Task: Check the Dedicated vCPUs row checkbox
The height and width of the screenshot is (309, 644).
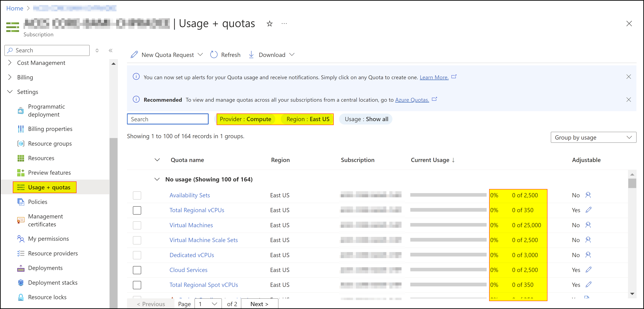Action: (137, 255)
